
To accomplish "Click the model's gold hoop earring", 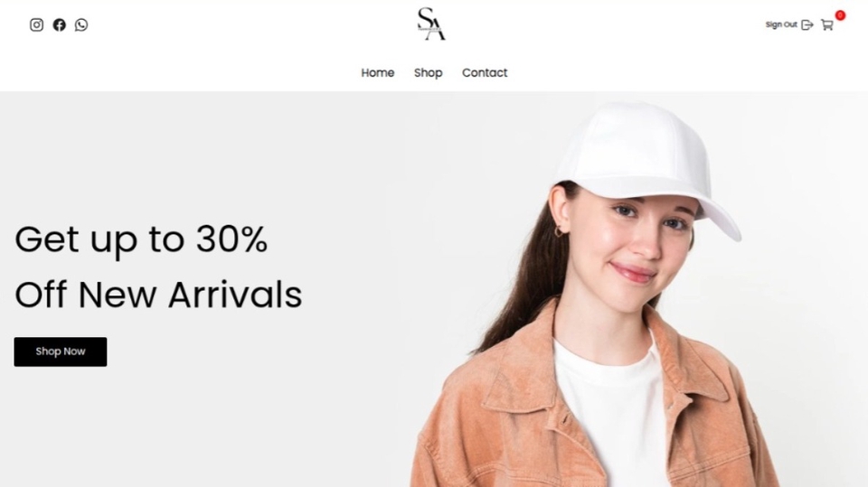I will point(559,231).
